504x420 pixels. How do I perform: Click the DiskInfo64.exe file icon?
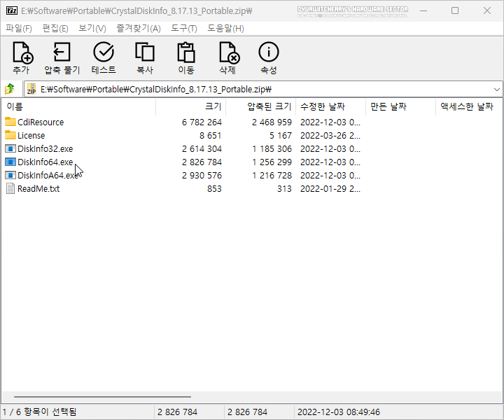(x=10, y=162)
